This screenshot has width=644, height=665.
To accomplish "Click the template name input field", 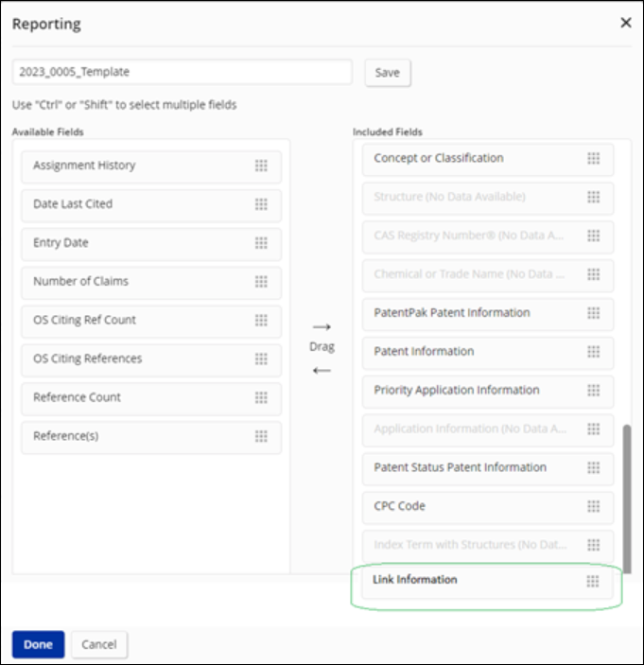I will (x=182, y=72).
